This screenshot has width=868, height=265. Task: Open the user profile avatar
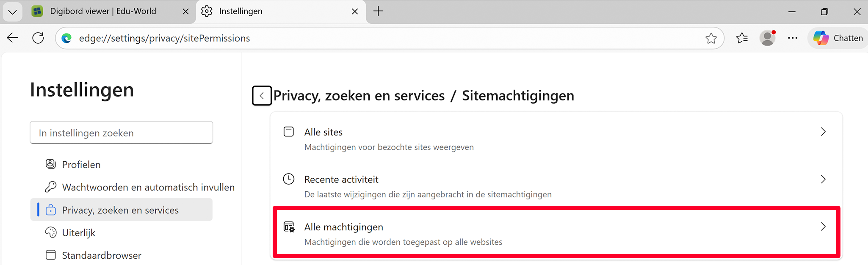coord(767,38)
